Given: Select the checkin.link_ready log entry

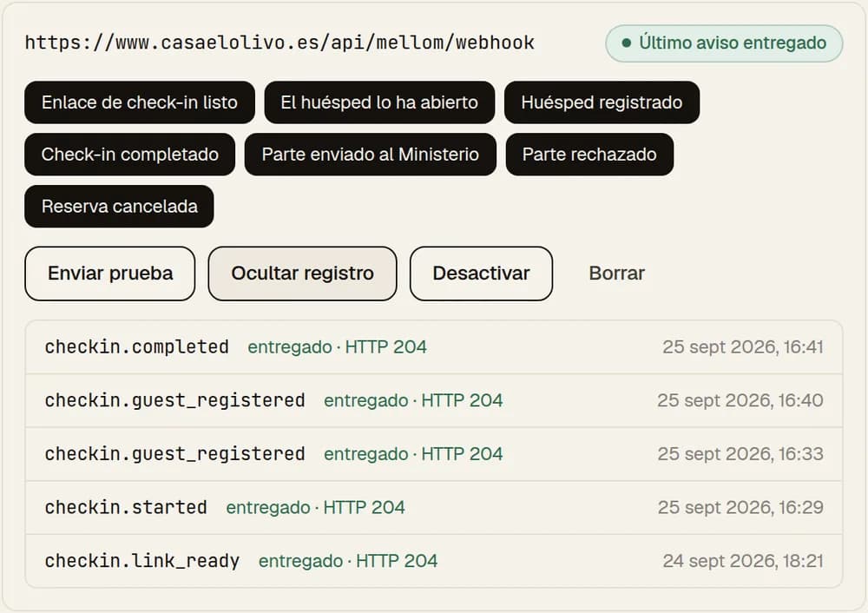Looking at the screenshot, I should click(434, 561).
